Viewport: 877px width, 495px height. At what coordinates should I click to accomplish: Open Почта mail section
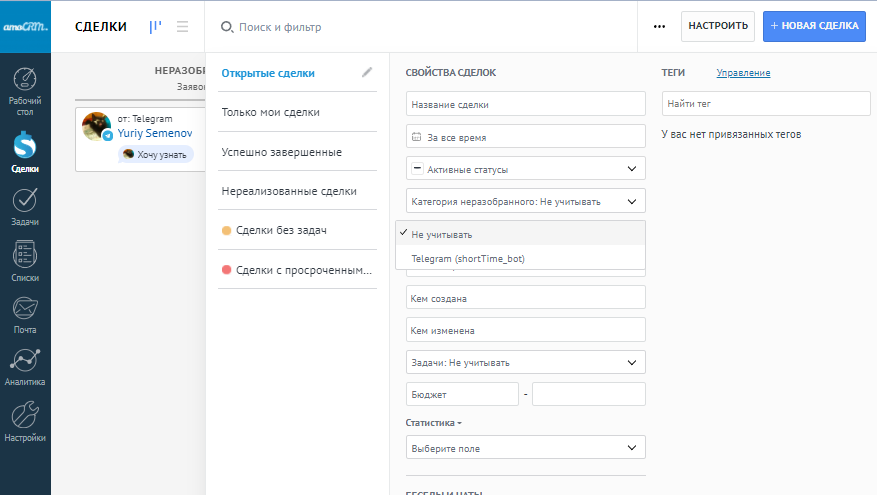[x=25, y=315]
